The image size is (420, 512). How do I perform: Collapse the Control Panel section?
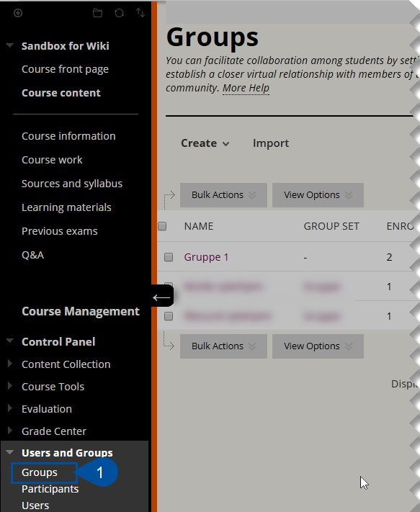click(10, 341)
